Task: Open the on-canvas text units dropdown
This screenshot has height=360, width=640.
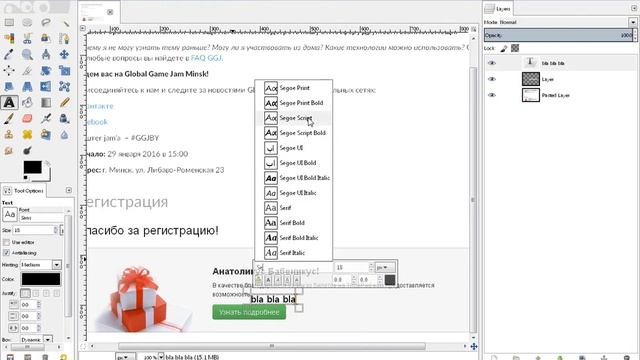Action: pyautogui.click(x=385, y=268)
